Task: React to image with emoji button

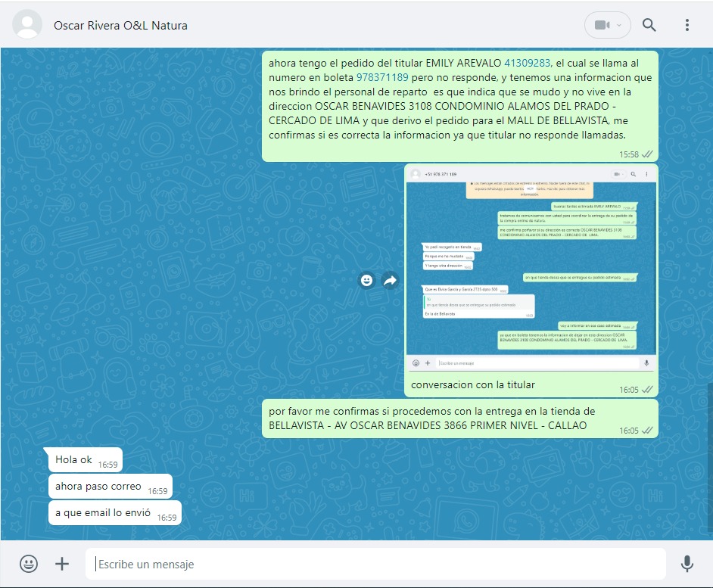Action: [x=367, y=281]
